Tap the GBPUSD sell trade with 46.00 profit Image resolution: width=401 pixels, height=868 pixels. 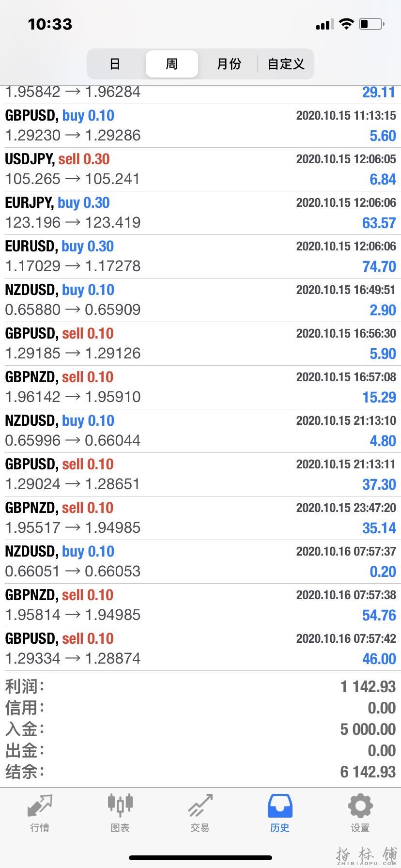200,649
